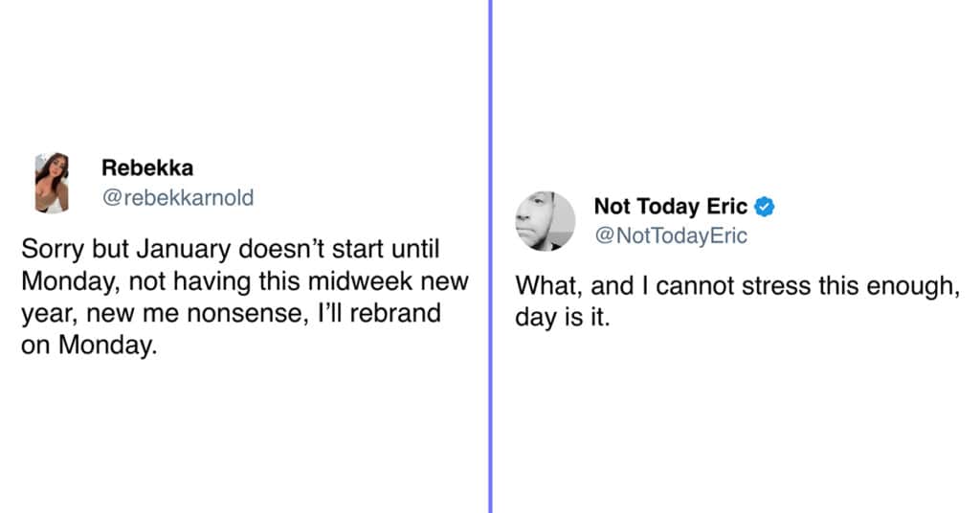The image size is (980, 513).
Task: Visit the @NotTodayEric handle
Action: coord(671,235)
